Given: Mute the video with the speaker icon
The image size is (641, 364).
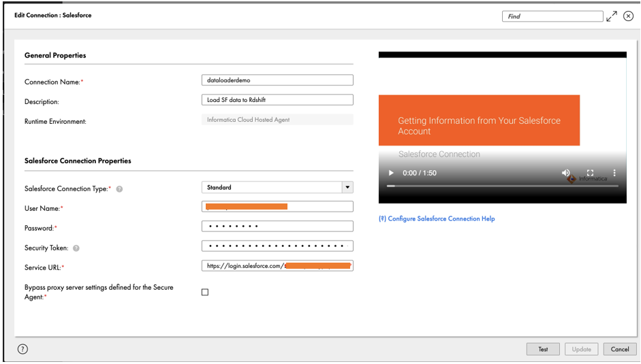Looking at the screenshot, I should coord(566,173).
